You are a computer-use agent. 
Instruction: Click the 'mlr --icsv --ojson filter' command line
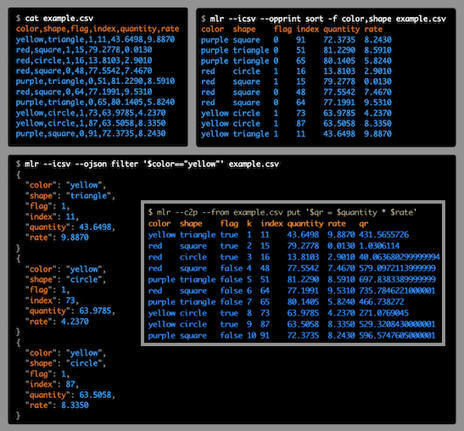click(x=147, y=164)
